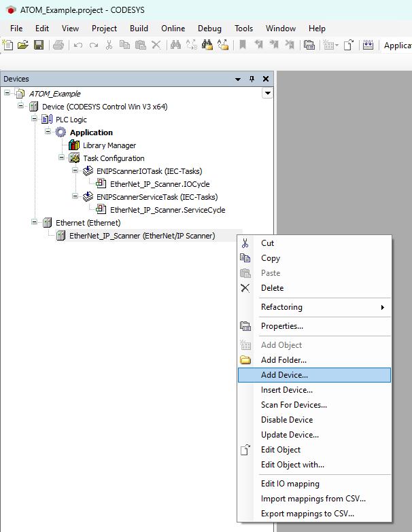The image size is (412, 532).
Task: Select EtherNet_IP_Scanner.ServiceCycle in the tree
Action: coord(168,210)
